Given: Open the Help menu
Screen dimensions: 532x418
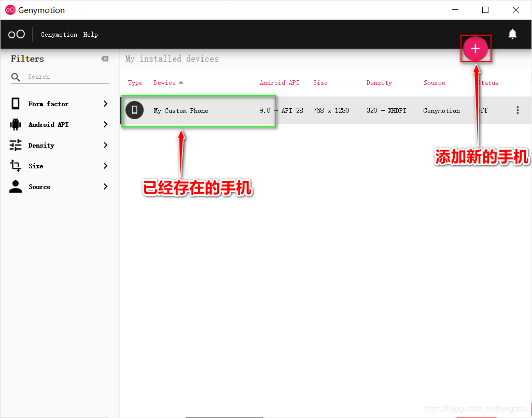Looking at the screenshot, I should [90, 35].
